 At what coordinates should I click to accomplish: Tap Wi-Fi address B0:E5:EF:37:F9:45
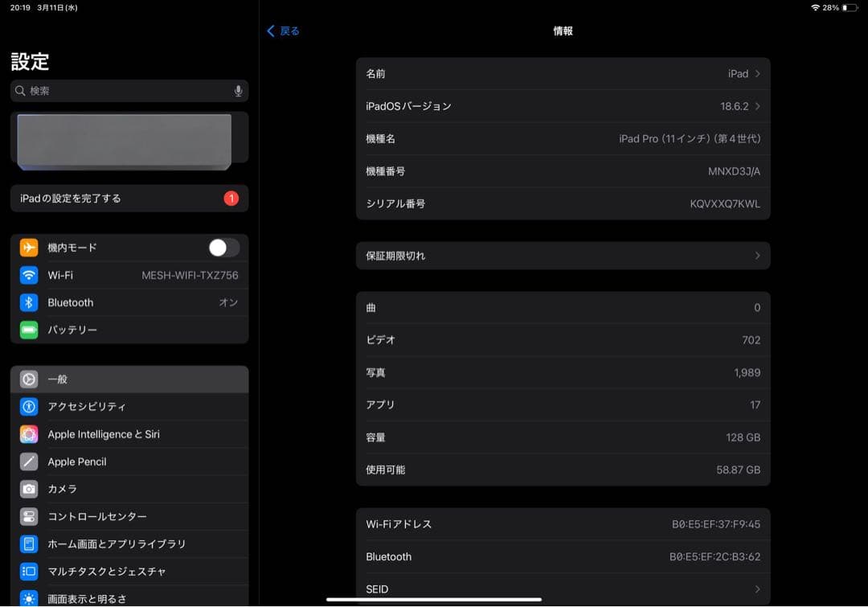[x=716, y=524]
